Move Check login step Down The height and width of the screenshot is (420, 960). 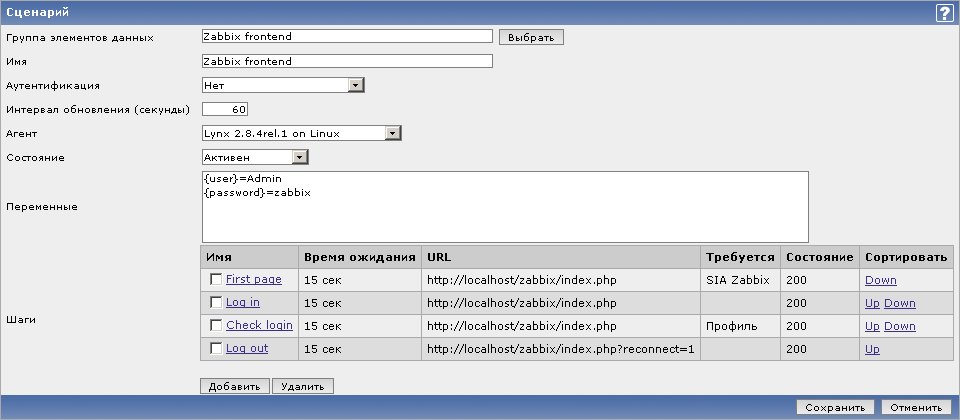pos(899,326)
